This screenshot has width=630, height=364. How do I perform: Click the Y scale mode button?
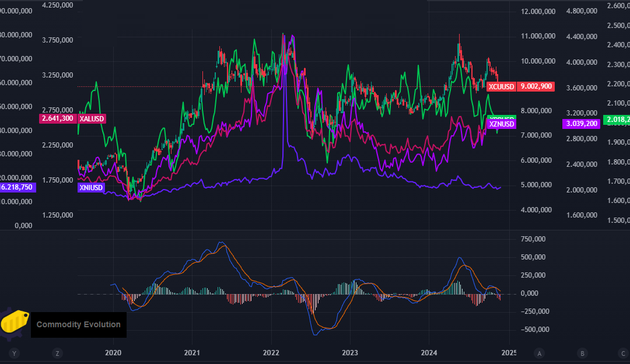[x=15, y=353]
